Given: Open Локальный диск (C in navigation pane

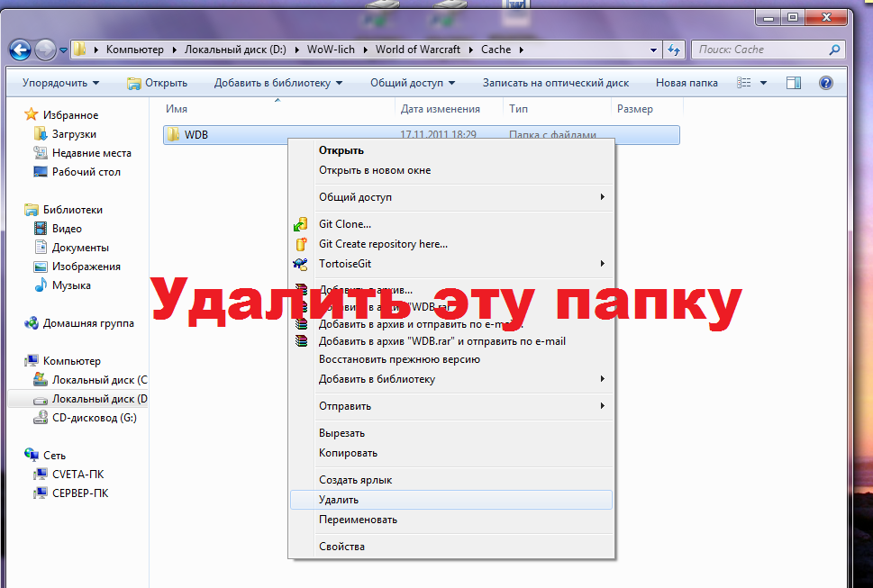Looking at the screenshot, I should pos(99,380).
